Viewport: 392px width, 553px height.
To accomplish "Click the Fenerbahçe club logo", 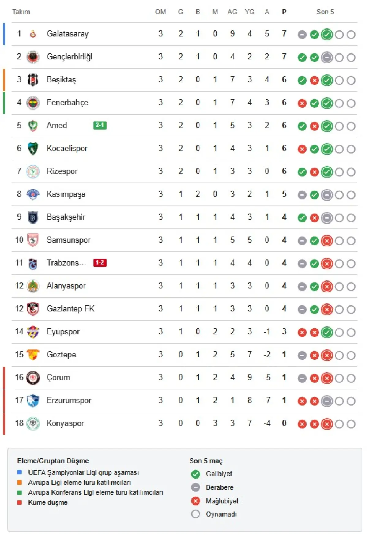I will pos(33,103).
